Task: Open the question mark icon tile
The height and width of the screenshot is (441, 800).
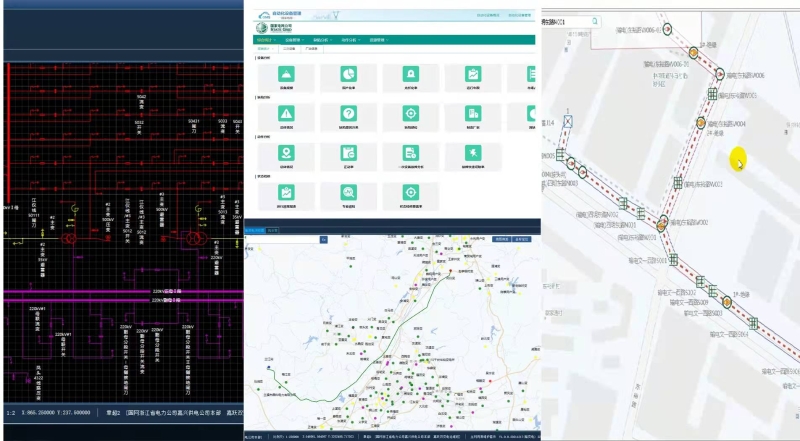Action: click(x=348, y=115)
